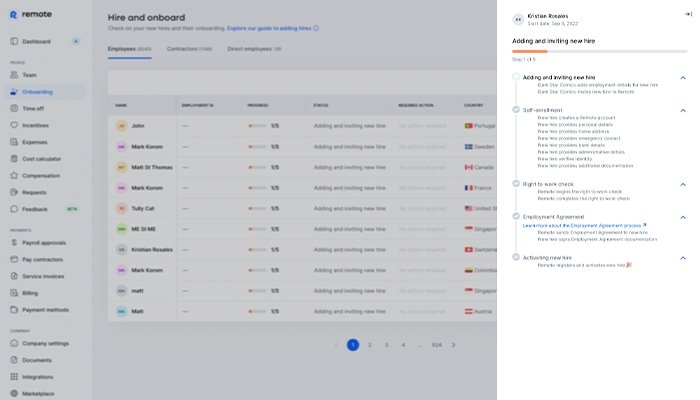Collapse Right to work check section
Viewport: 700px width, 400px height.
(x=683, y=184)
